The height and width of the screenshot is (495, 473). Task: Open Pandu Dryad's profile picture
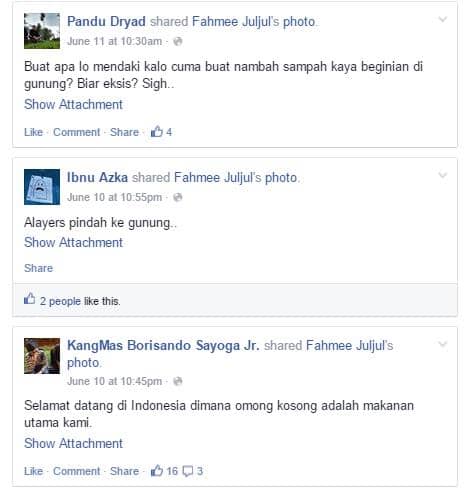(42, 31)
